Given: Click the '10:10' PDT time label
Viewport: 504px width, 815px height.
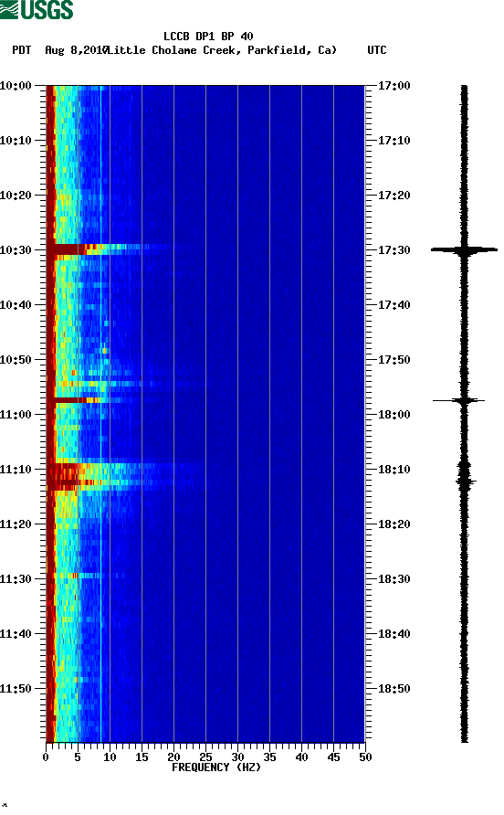Looking at the screenshot, I should (x=16, y=141).
